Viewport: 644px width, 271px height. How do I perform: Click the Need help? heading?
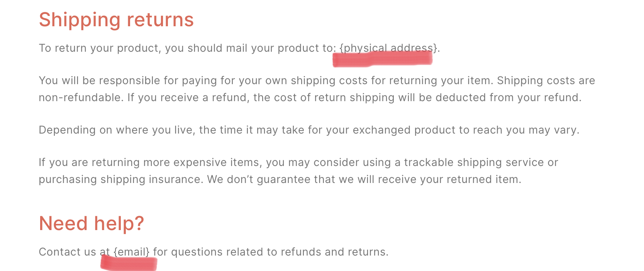point(92,224)
